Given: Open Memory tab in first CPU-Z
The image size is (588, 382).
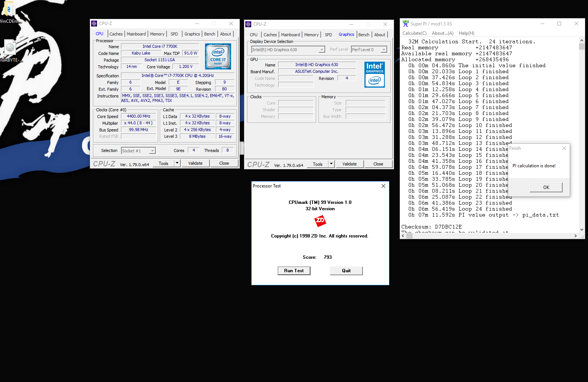Looking at the screenshot, I should pyautogui.click(x=157, y=34).
